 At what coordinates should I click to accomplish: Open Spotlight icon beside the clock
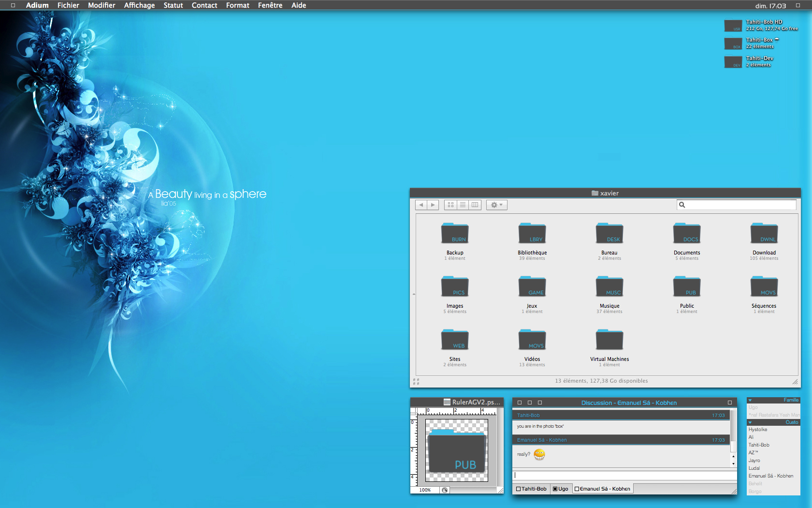pyautogui.click(x=798, y=5)
